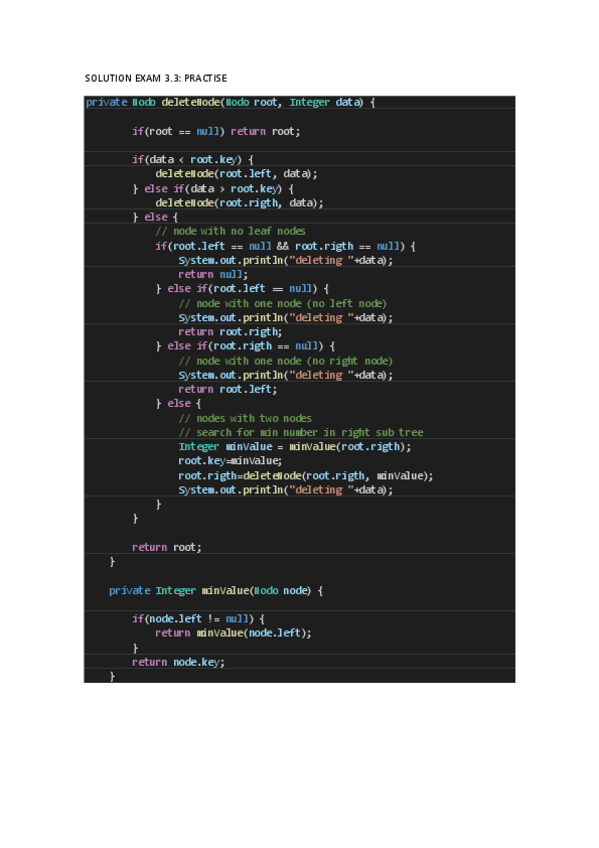599x848 pixels.
Task: Click the line 'if(node.left != null) {'
Action: (198, 619)
